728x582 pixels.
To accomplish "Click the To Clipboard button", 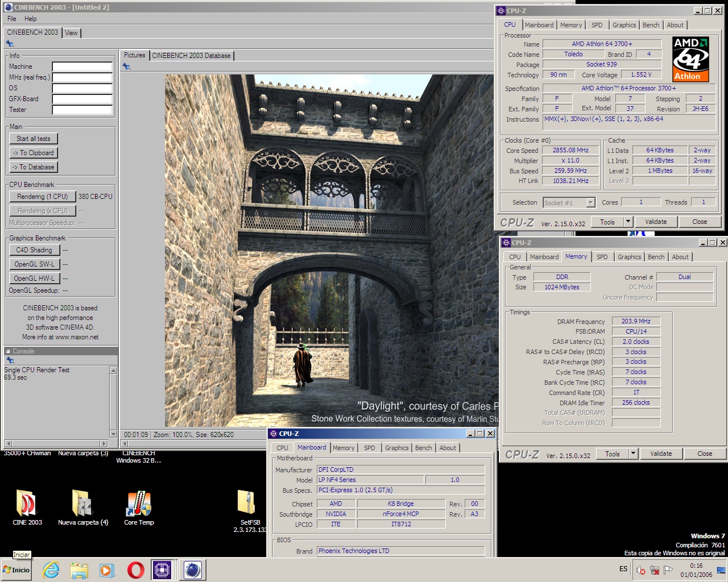I will (34, 153).
